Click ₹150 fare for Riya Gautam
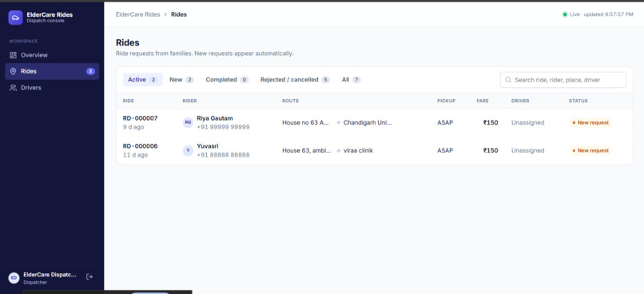The image size is (644, 294). (x=491, y=122)
